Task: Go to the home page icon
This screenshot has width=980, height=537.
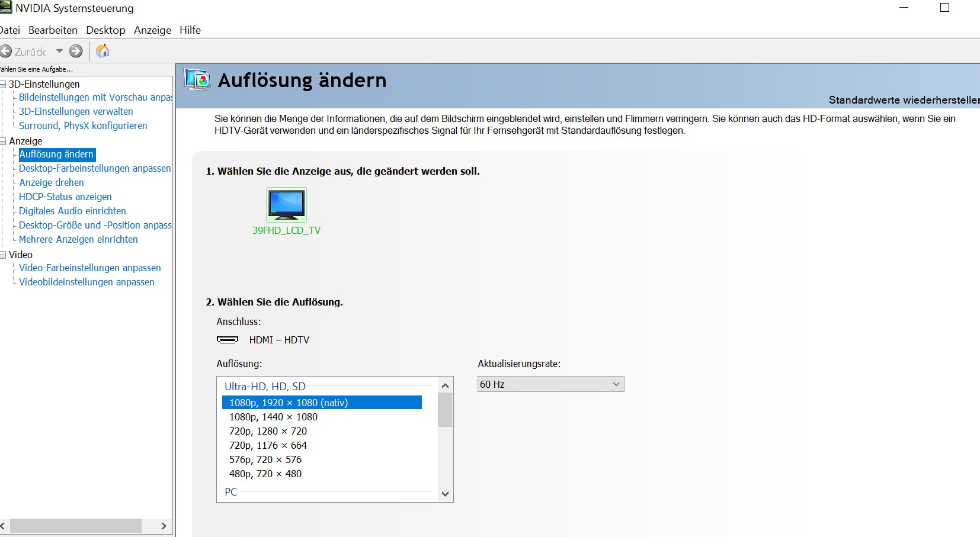Action: point(103,51)
